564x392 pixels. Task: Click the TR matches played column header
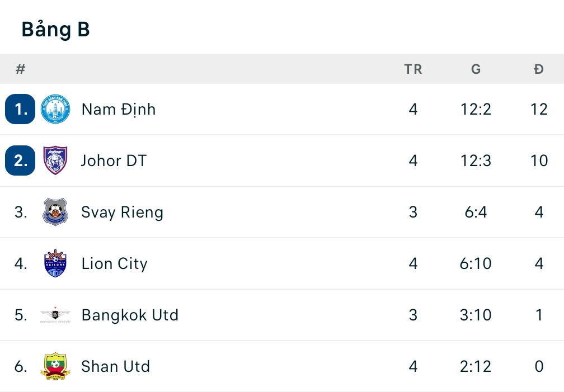413,69
